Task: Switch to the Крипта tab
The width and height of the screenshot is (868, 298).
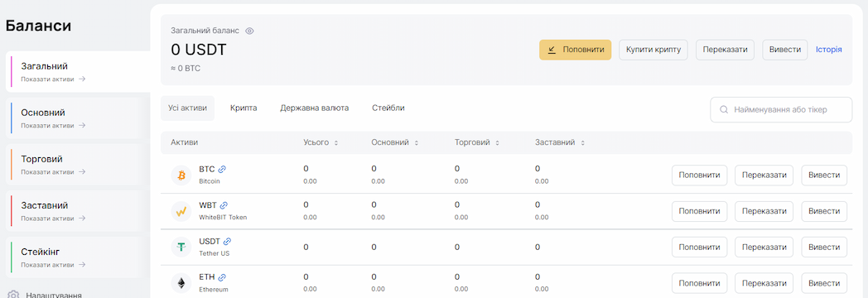Action: point(244,108)
